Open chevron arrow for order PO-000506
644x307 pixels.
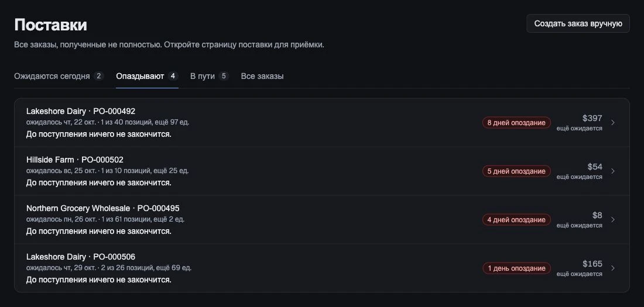click(x=613, y=268)
